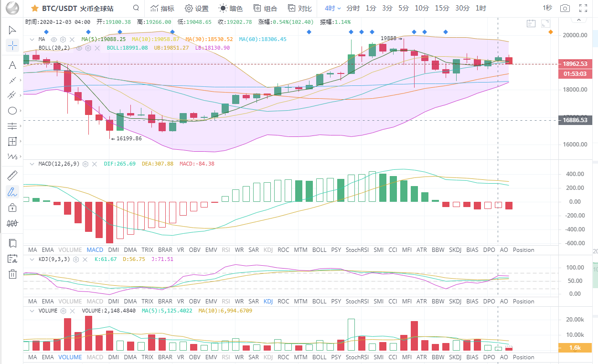Open the calendar notes icon in sidebar
Image resolution: width=598 pixels, height=364 pixels.
click(12, 259)
